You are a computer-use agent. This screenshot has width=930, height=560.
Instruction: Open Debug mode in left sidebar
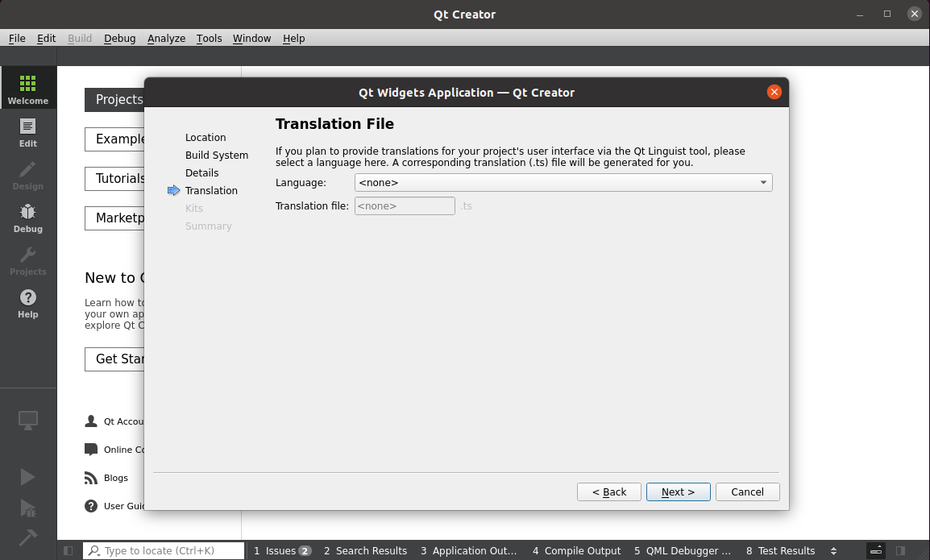click(x=28, y=217)
